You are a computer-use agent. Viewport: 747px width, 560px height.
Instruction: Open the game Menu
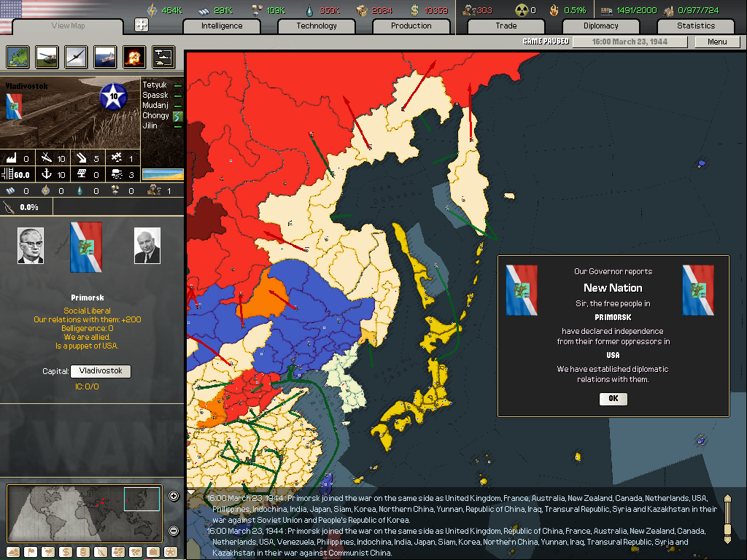coord(716,42)
